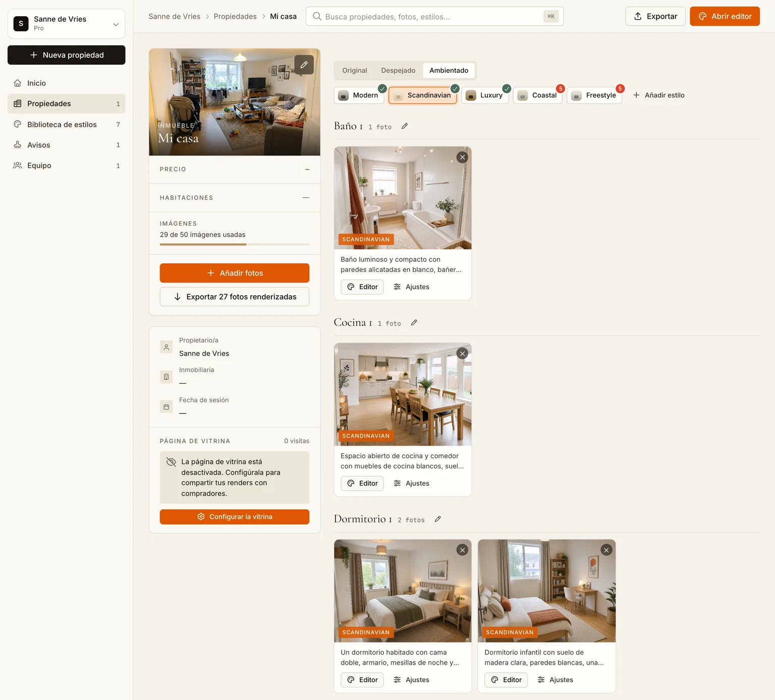Click the images usage progress bar

[235, 245]
